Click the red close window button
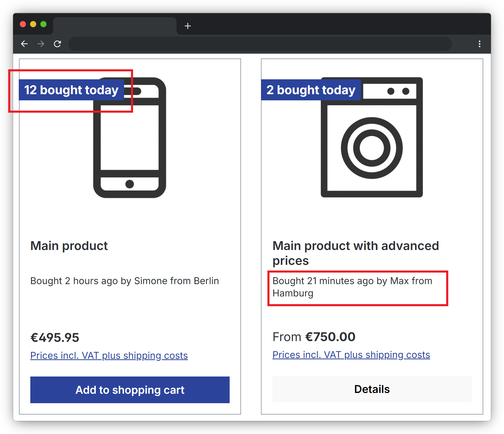This screenshot has height=434, width=504. click(23, 24)
